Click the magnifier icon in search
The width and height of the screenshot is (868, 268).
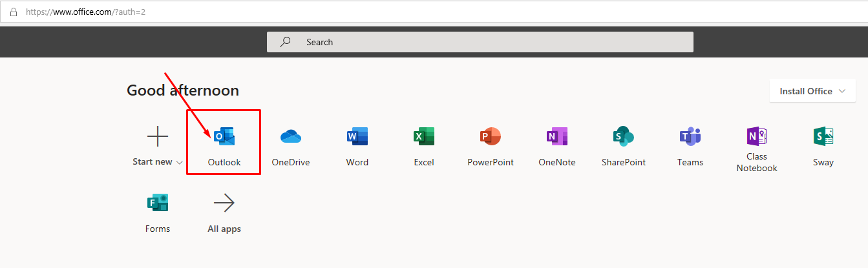click(285, 42)
